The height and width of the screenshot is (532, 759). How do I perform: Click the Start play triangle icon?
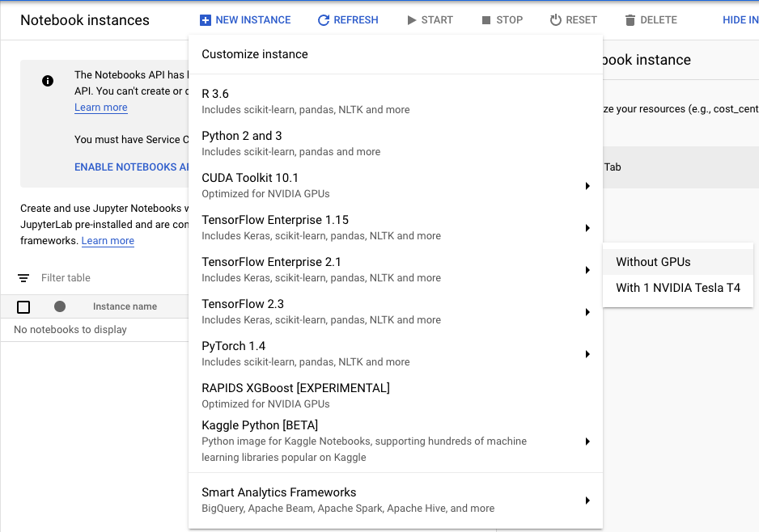tap(411, 20)
